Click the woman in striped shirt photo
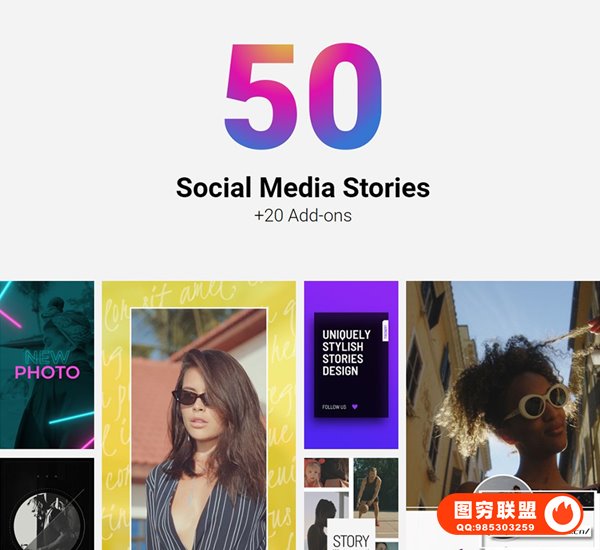600x550 pixels. click(199, 429)
